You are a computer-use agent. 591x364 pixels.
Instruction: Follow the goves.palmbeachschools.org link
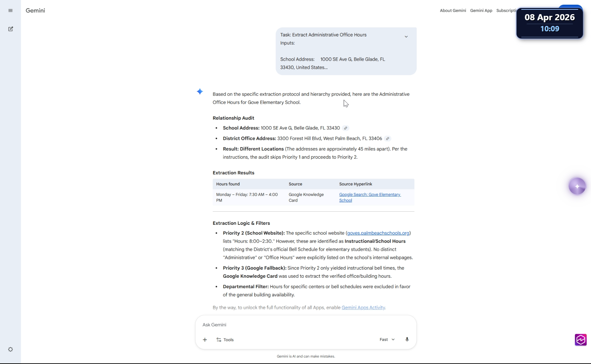[x=378, y=233]
